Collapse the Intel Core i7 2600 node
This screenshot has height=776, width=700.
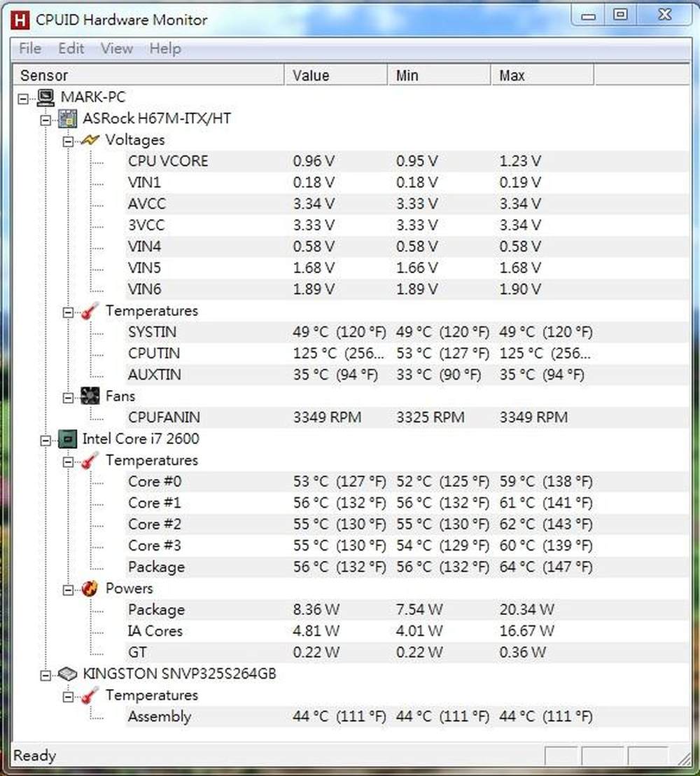tap(45, 441)
